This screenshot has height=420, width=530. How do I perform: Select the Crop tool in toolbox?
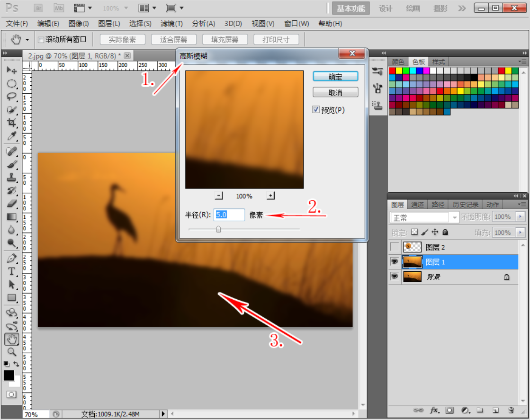tap(11, 123)
